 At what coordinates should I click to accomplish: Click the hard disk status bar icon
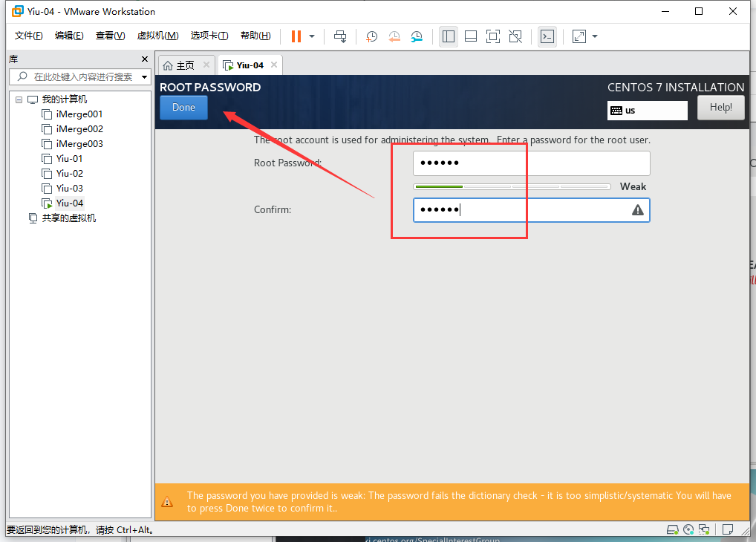(673, 529)
